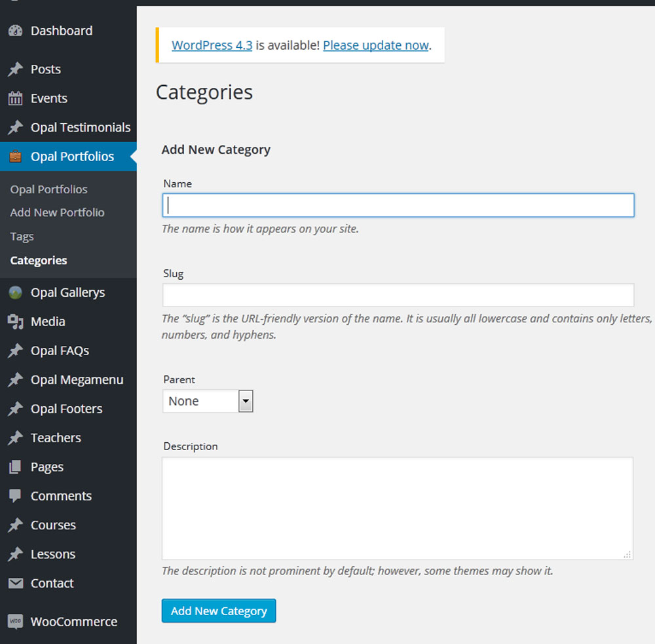The image size is (655, 644).
Task: Click the Comments speech bubble icon
Action: (x=15, y=496)
